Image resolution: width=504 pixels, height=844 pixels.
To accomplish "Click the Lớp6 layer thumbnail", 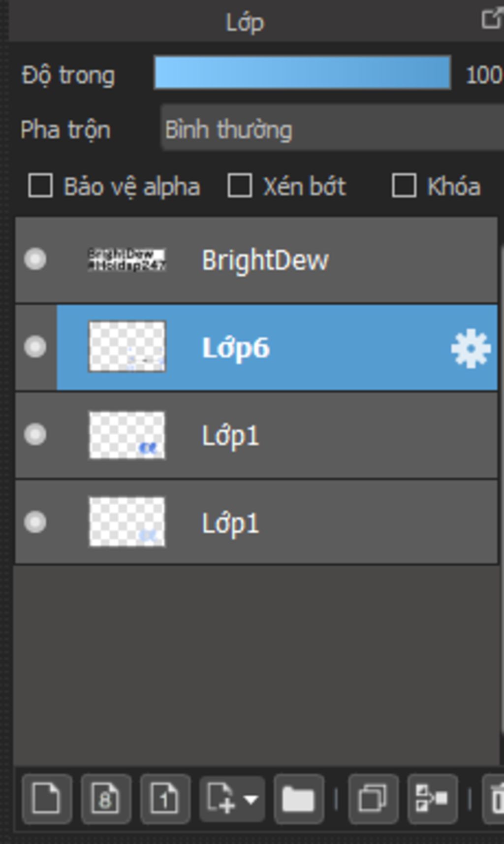I will 127,347.
